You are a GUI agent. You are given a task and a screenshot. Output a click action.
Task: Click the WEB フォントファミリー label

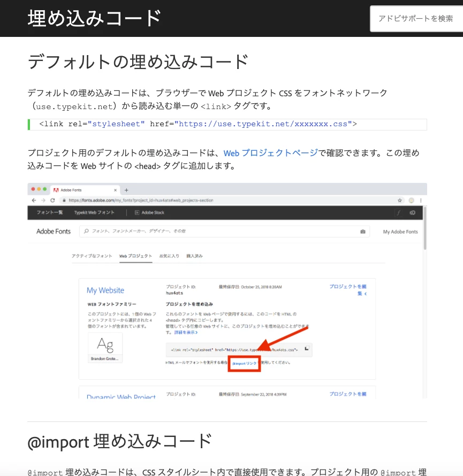coord(112,304)
